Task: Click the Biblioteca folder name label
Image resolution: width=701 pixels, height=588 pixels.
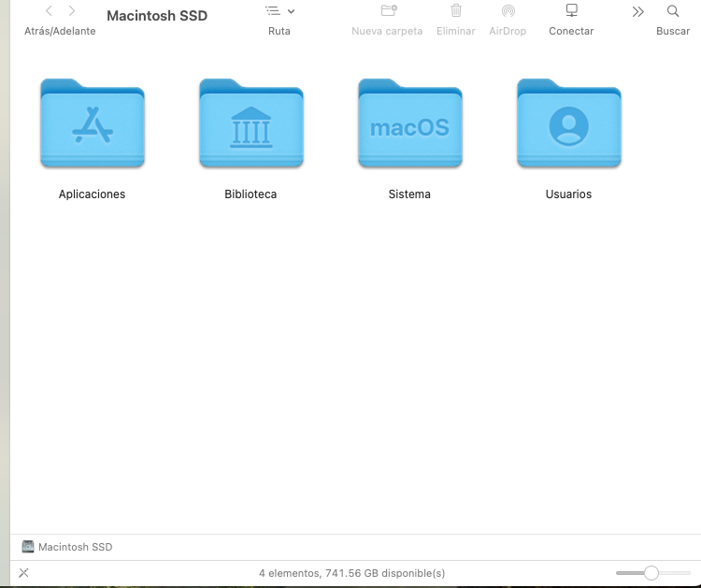Action: pyautogui.click(x=250, y=194)
